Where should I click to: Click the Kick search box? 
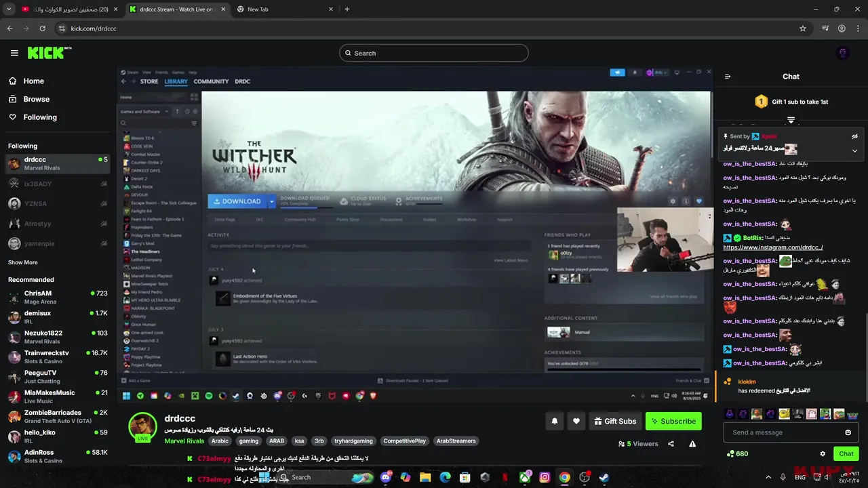tap(434, 53)
